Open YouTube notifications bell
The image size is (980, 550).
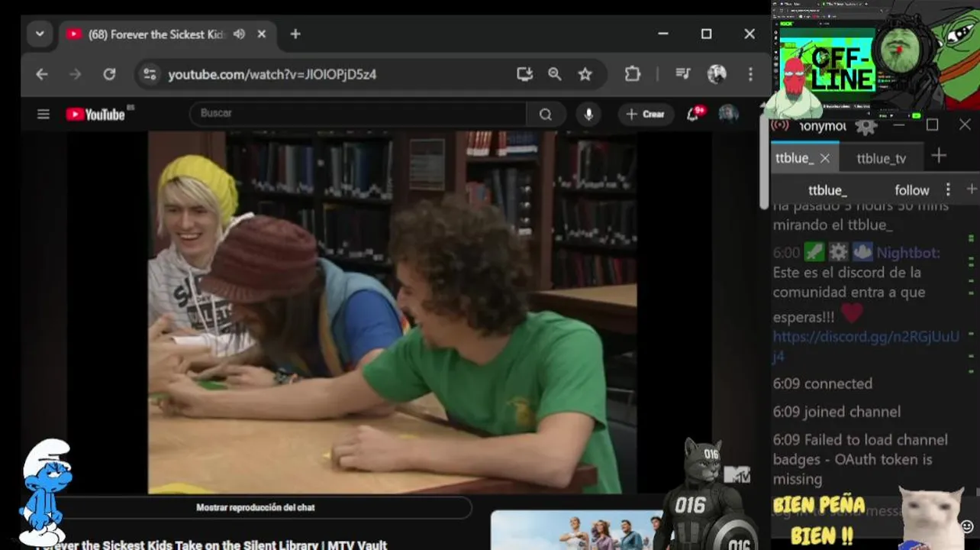coord(693,114)
